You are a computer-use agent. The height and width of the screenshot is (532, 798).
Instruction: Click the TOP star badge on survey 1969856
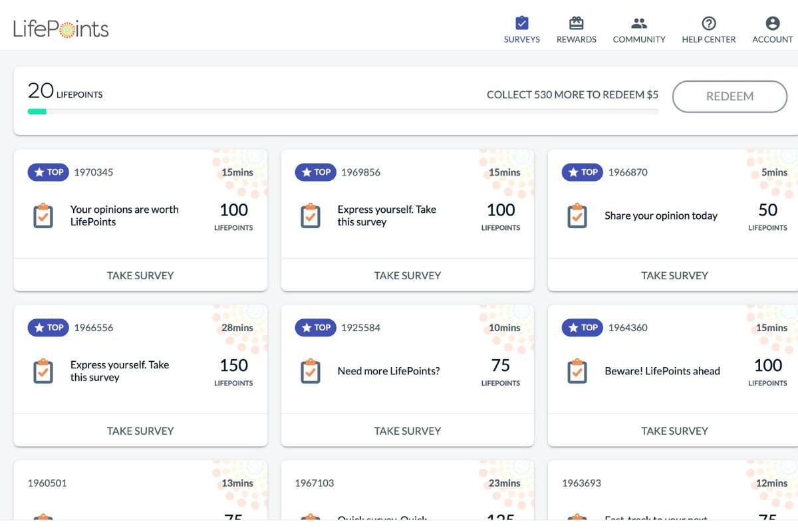315,172
